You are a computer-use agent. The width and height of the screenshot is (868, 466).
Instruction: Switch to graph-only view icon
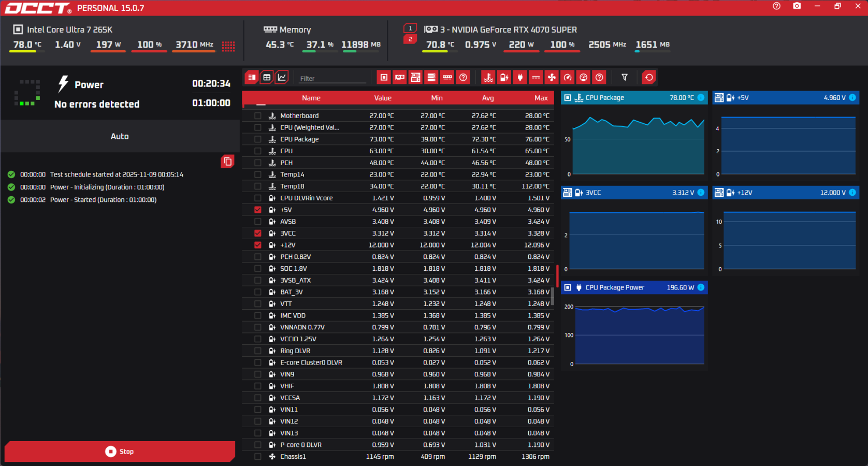click(282, 78)
